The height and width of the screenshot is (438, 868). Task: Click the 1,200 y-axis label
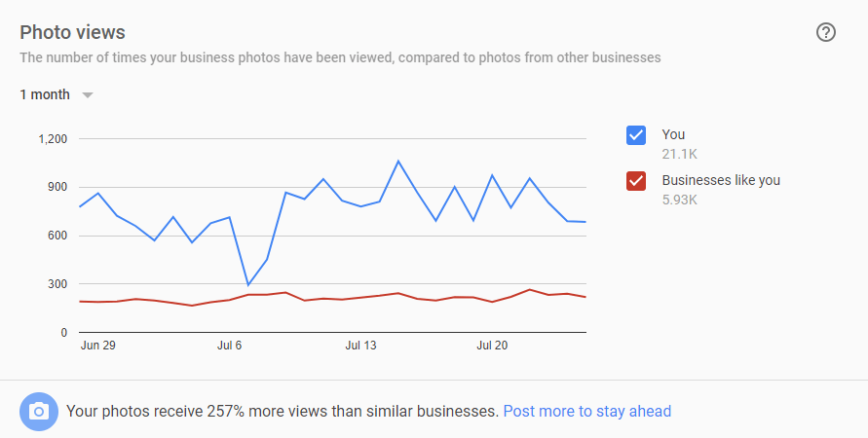53,139
